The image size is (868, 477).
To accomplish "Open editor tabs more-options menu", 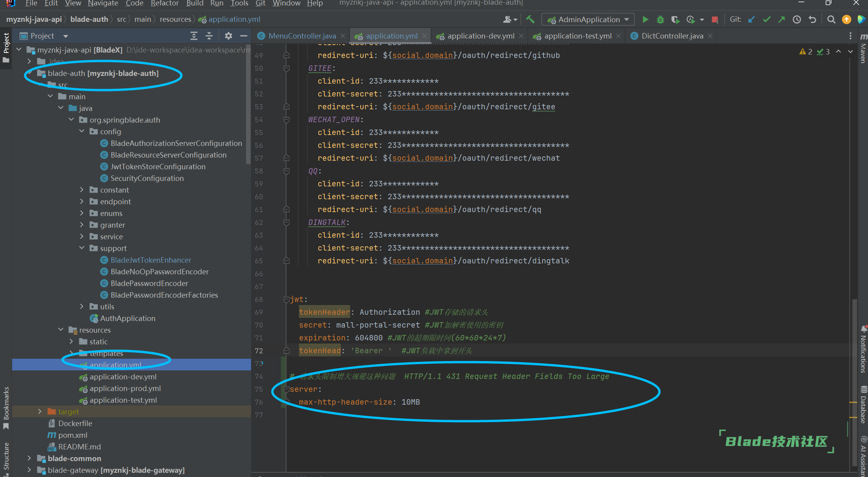I will (851, 36).
